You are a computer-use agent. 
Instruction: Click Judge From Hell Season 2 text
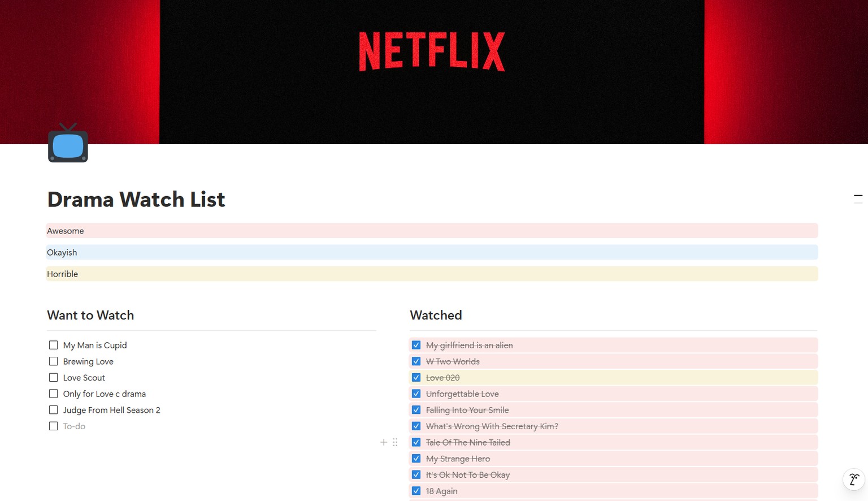(x=112, y=410)
